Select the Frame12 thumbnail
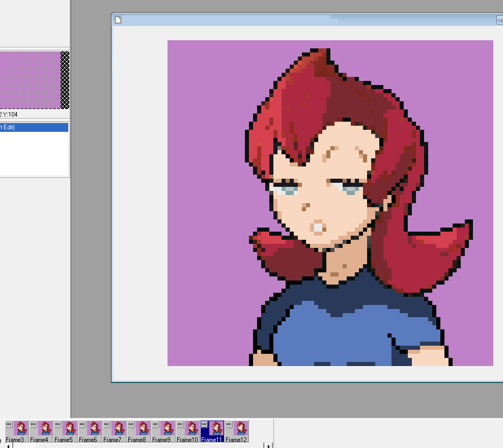 [241, 428]
